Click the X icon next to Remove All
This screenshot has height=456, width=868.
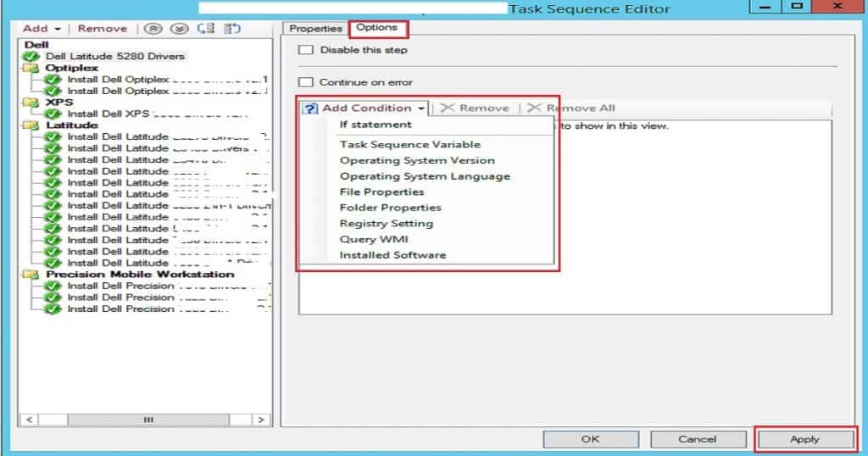point(534,108)
